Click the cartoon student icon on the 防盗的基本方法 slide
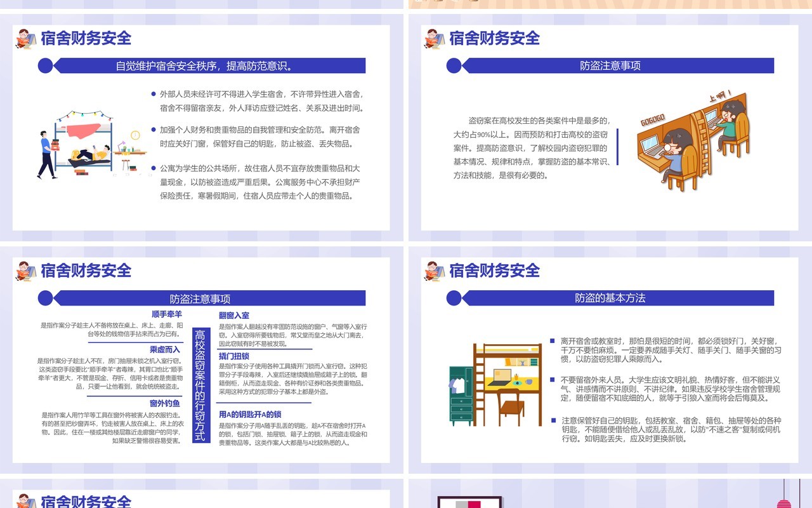812x508 pixels. (433, 272)
